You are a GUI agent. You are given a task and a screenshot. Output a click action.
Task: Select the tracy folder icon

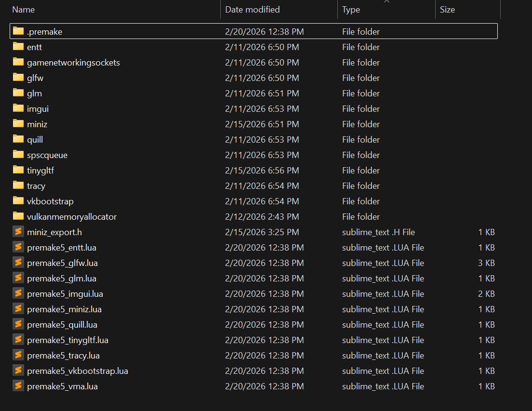tap(18, 186)
